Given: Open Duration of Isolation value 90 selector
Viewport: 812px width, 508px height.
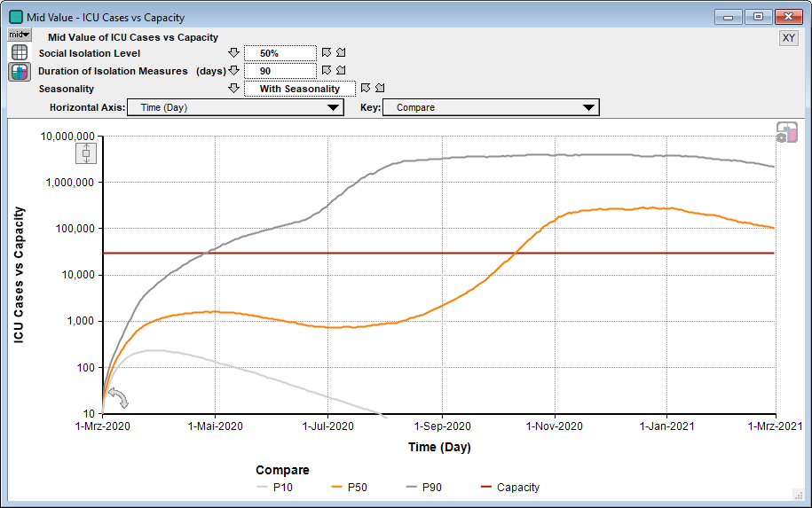Looking at the screenshot, I should [x=280, y=71].
